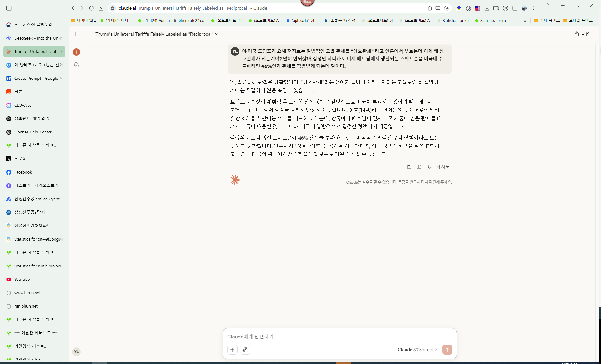
Task: Open the writing style selector icon
Action: point(245,350)
